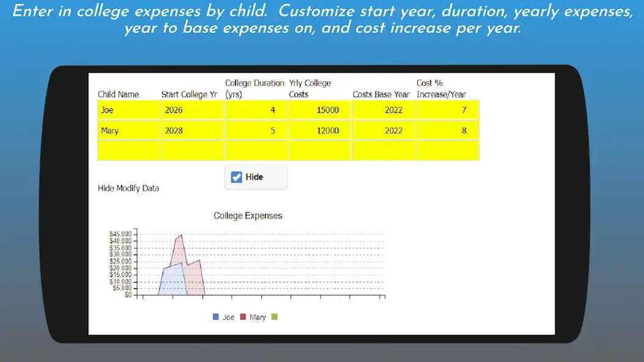Select the $45,000 axis label
This screenshot has height=362, width=644.
121,234
